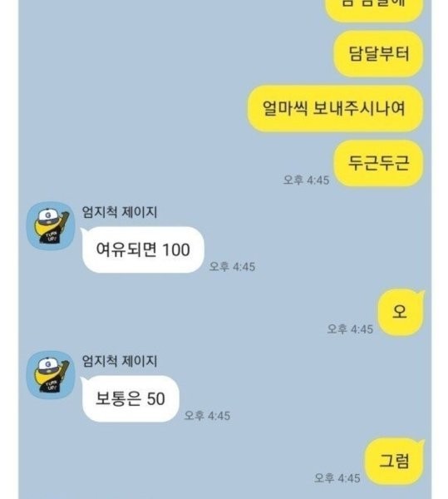Screen dimensions: 448x499
Task: Click timestamp 오후 4:45 beside 보통은 50
Action: [x=207, y=416]
